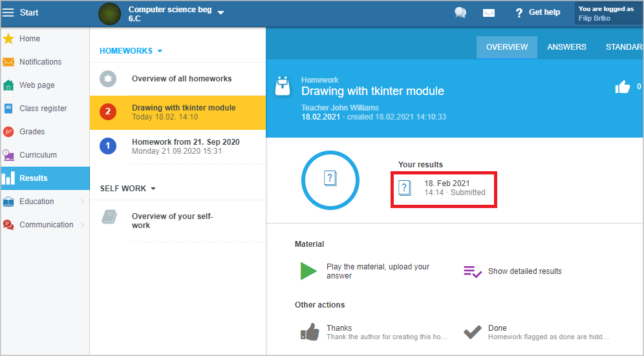This screenshot has height=356, width=644.
Task: Click the Grades red circle icon
Action: (x=8, y=132)
